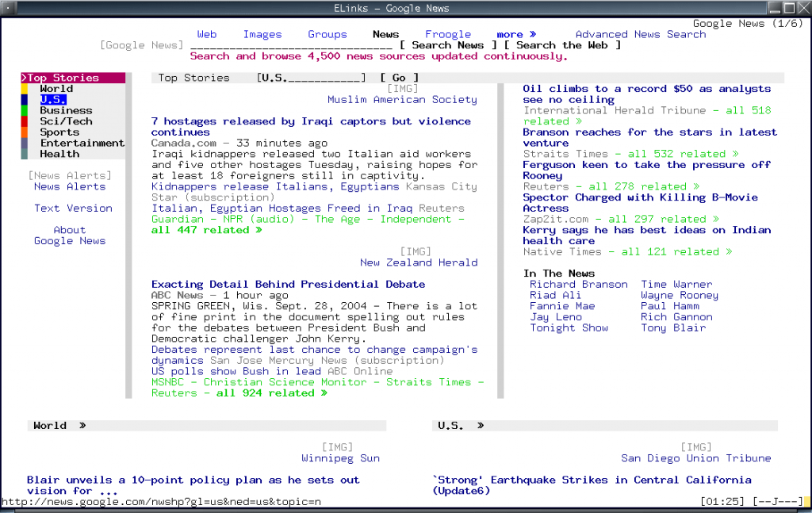Maximize the ELinks window

point(789,8)
